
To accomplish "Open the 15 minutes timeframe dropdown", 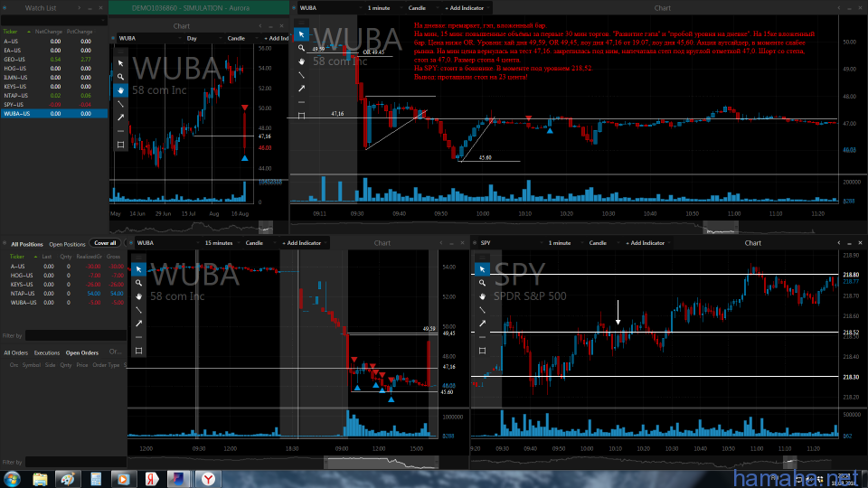I will pos(222,243).
